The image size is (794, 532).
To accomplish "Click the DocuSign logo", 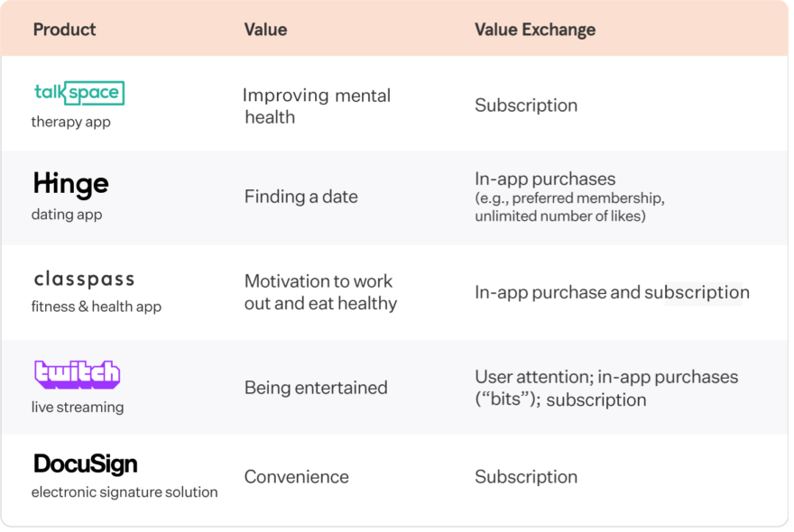I will (85, 464).
